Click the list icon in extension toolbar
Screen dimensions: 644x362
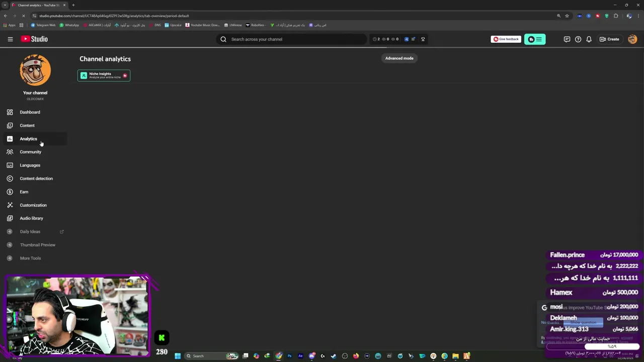(x=413, y=39)
